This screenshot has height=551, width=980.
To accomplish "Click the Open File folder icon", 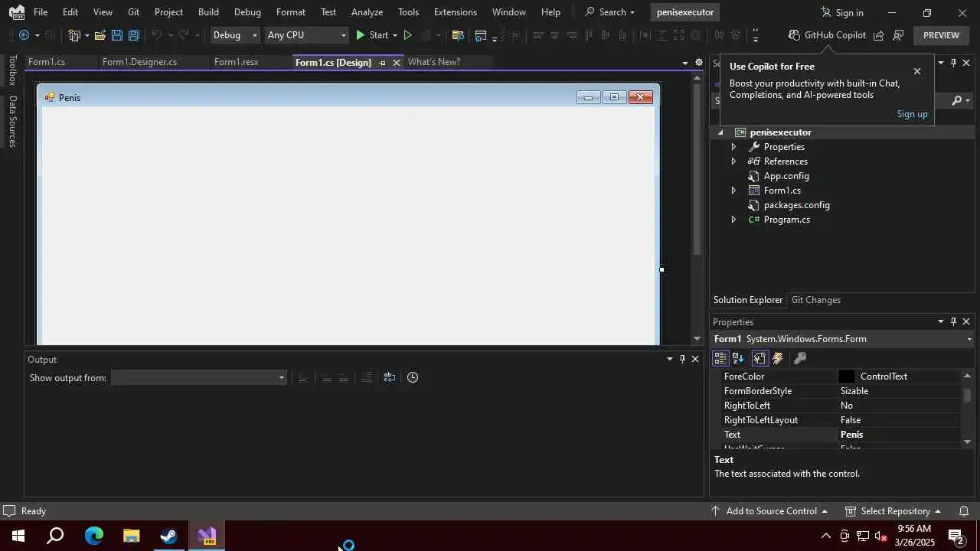I will pyautogui.click(x=100, y=35).
